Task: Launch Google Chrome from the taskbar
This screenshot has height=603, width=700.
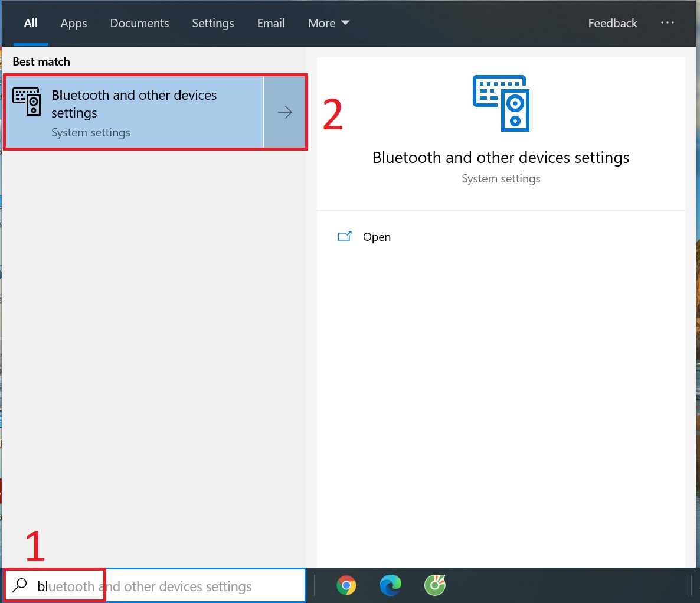Action: (x=346, y=585)
